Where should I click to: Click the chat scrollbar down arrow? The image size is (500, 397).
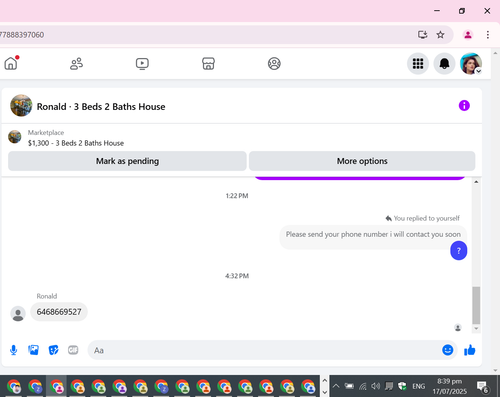[x=476, y=328]
